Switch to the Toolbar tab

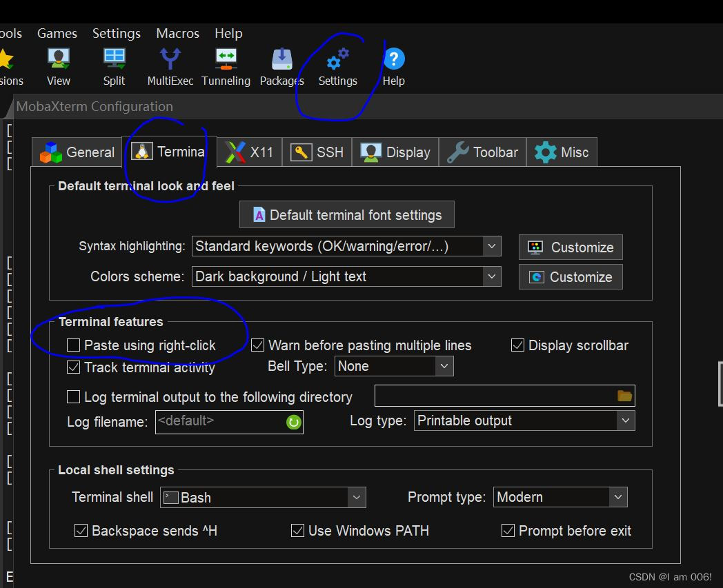click(482, 152)
